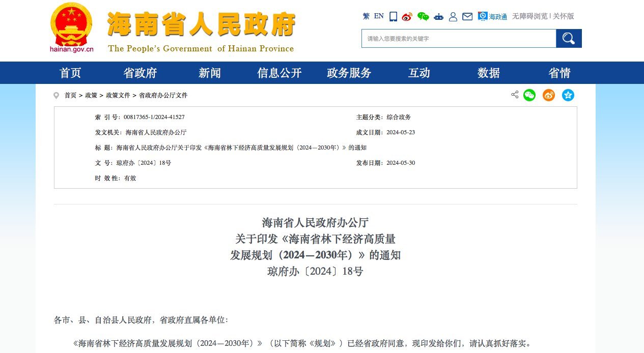Select the 互动 navigation item
The image size is (644, 353).
pos(418,73)
